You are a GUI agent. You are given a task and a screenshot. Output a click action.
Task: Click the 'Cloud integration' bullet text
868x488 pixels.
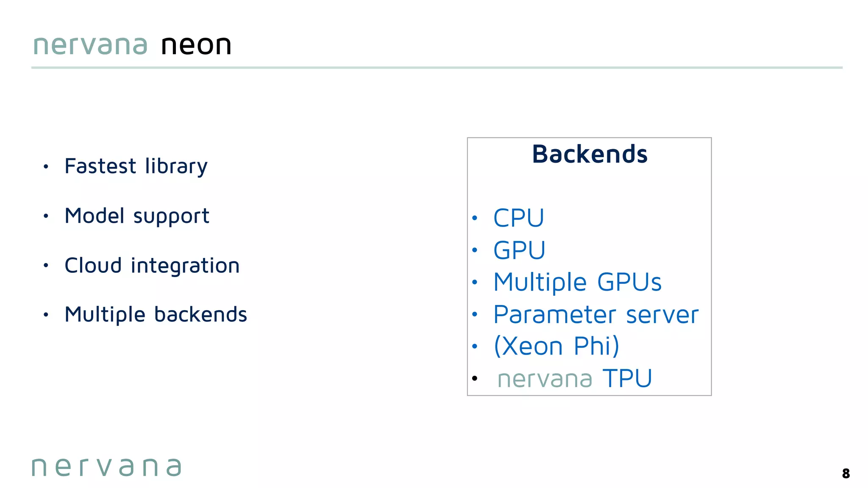(x=152, y=266)
